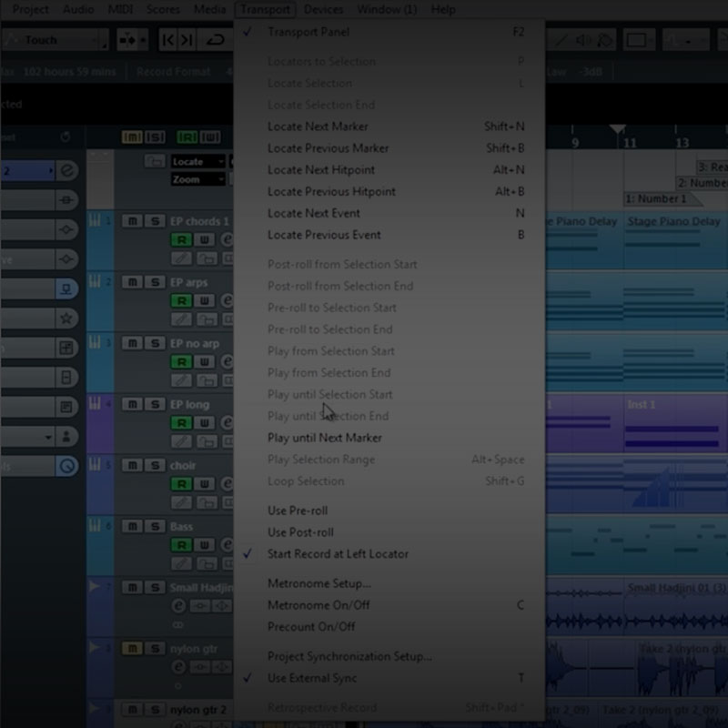Solo the EP chords 1 track

point(155,221)
